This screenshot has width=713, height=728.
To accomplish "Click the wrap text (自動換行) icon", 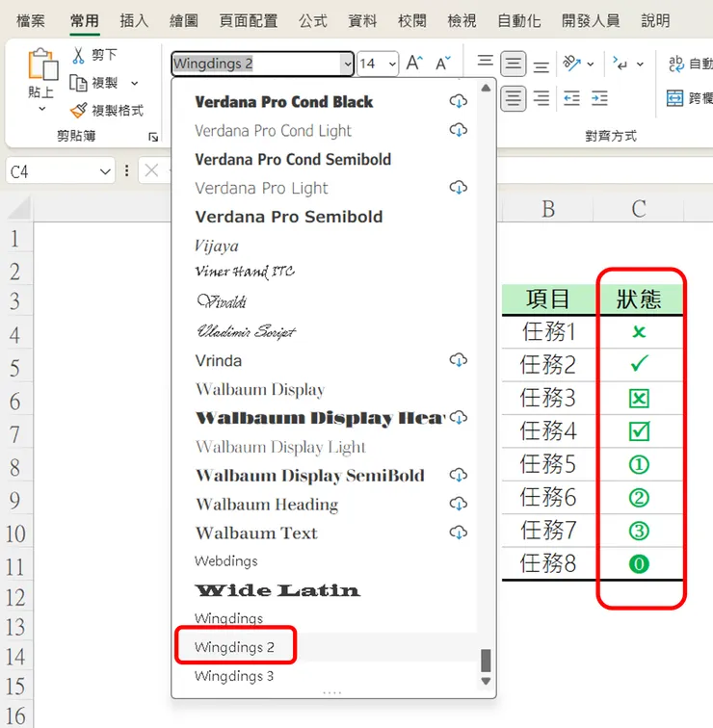I will tap(675, 64).
